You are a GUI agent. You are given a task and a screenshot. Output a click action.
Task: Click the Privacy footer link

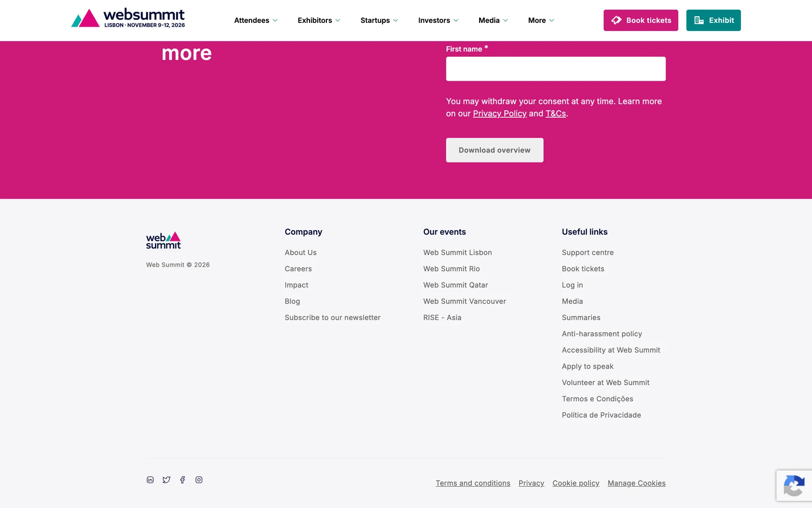coord(531,483)
